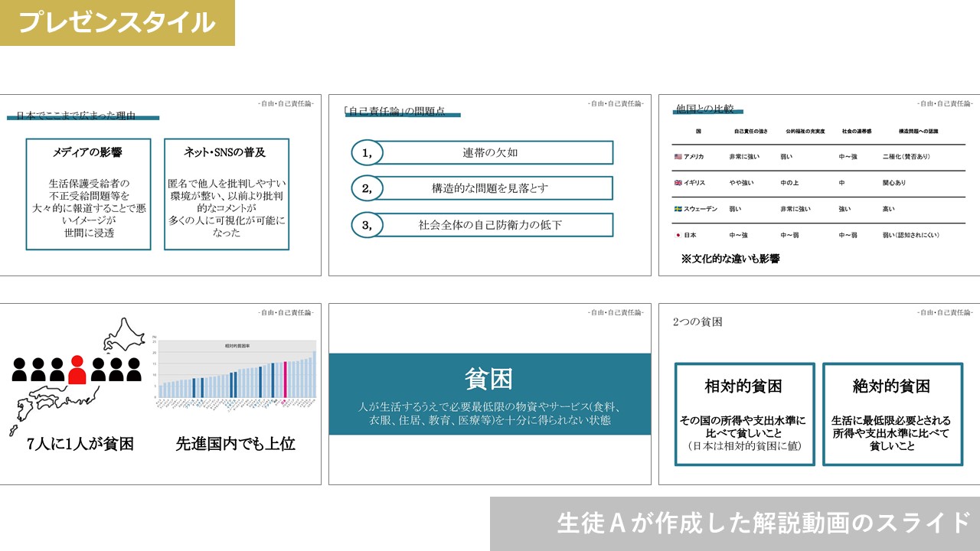Screen dimensions: 980x551
Task: Click the circled number 2 badge
Action: 367,188
